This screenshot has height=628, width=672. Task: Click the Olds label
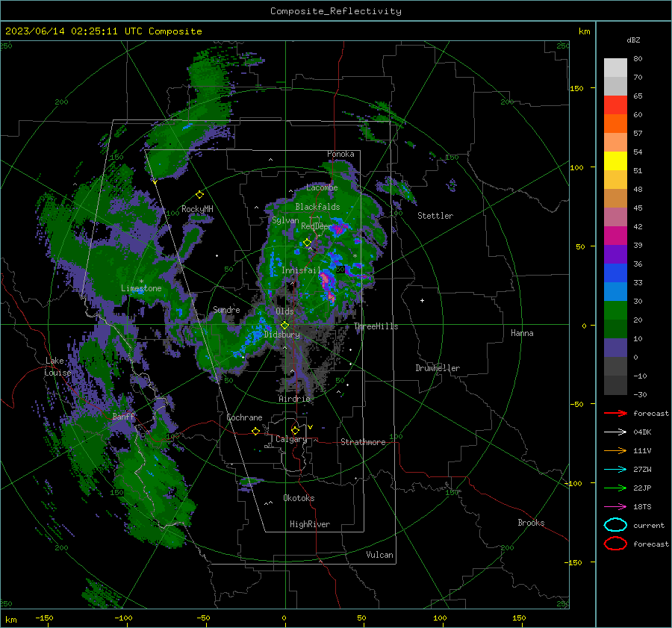(x=284, y=311)
